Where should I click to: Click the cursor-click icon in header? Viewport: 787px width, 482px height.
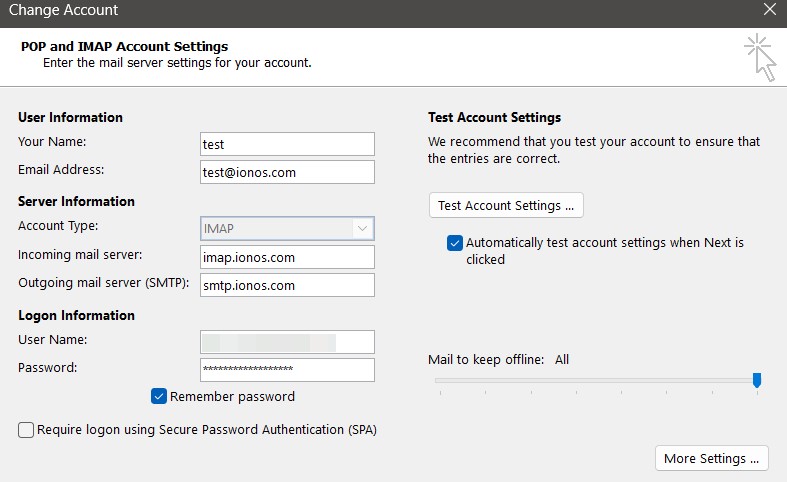tap(760, 57)
